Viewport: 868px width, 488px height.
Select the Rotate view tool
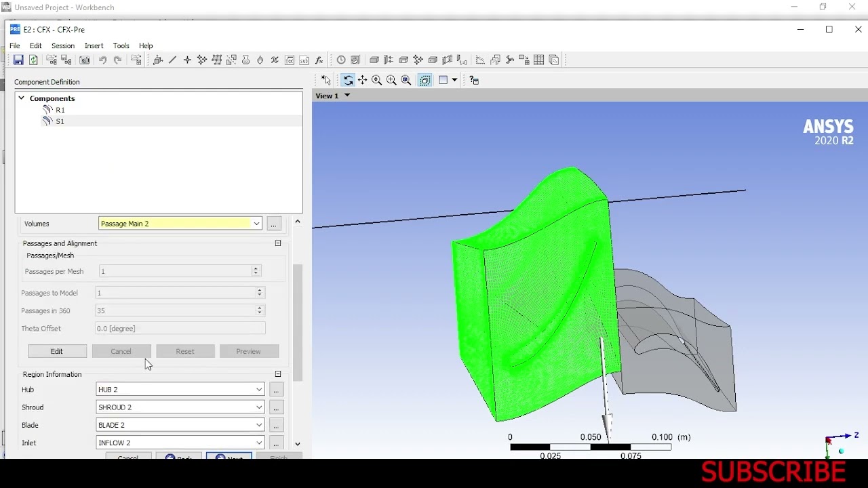[x=348, y=80]
